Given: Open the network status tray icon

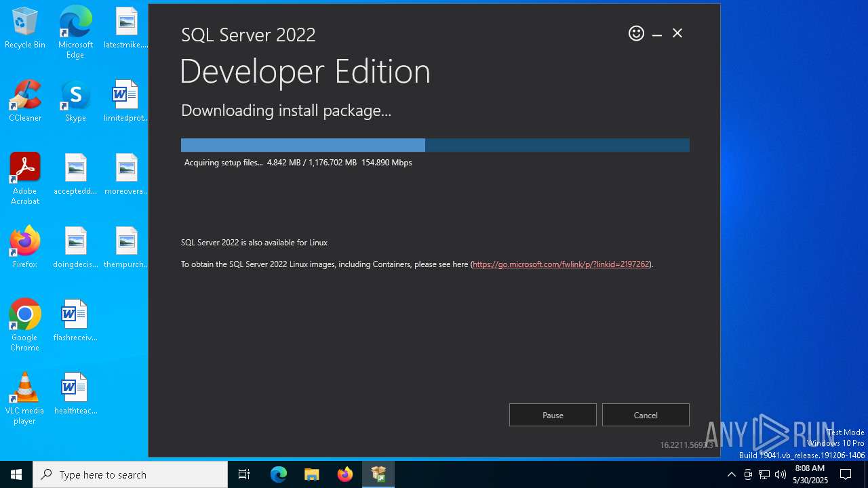Looking at the screenshot, I should [x=764, y=474].
